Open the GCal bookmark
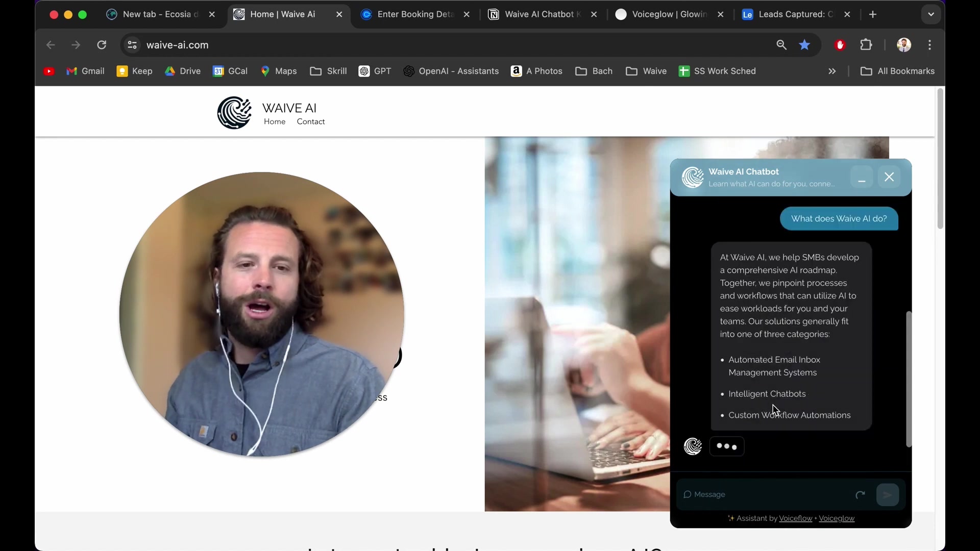This screenshot has height=551, width=980. click(230, 71)
